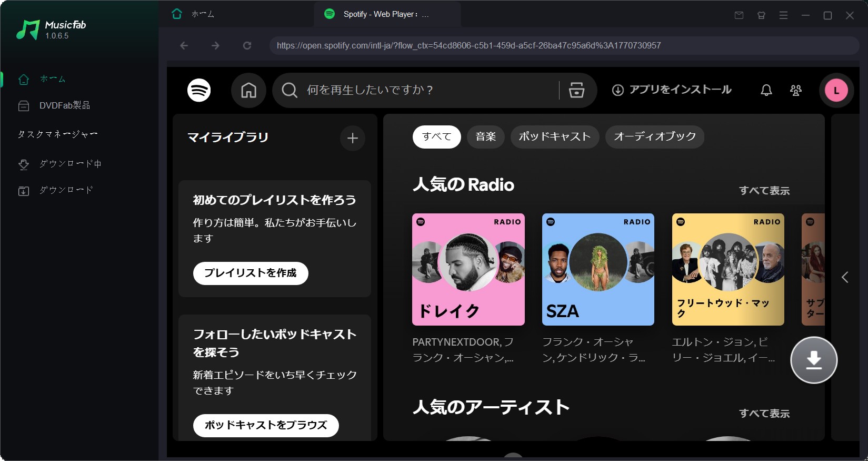Click the マイライブラリ heading
Image resolution: width=868 pixels, height=461 pixels.
(228, 138)
